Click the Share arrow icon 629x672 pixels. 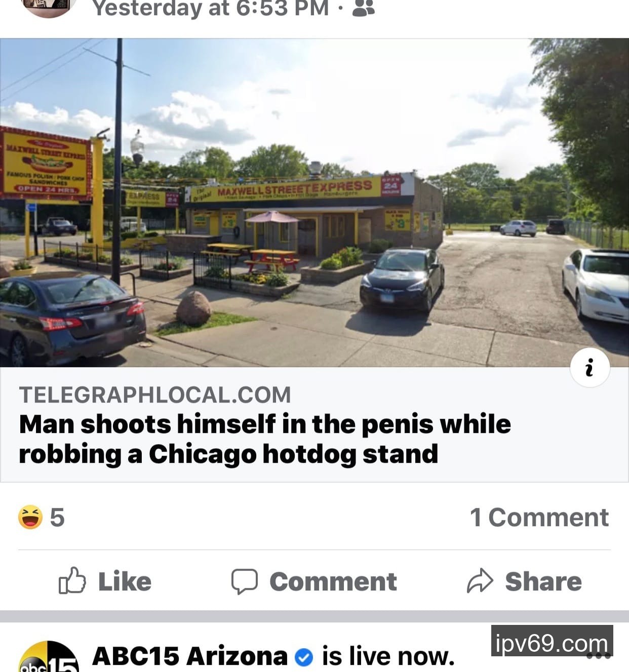(480, 581)
